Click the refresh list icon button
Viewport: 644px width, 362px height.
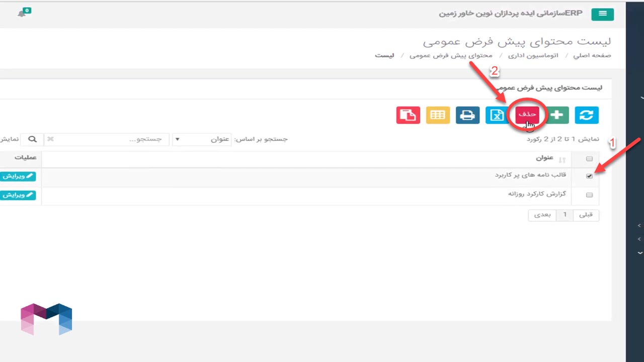(587, 115)
